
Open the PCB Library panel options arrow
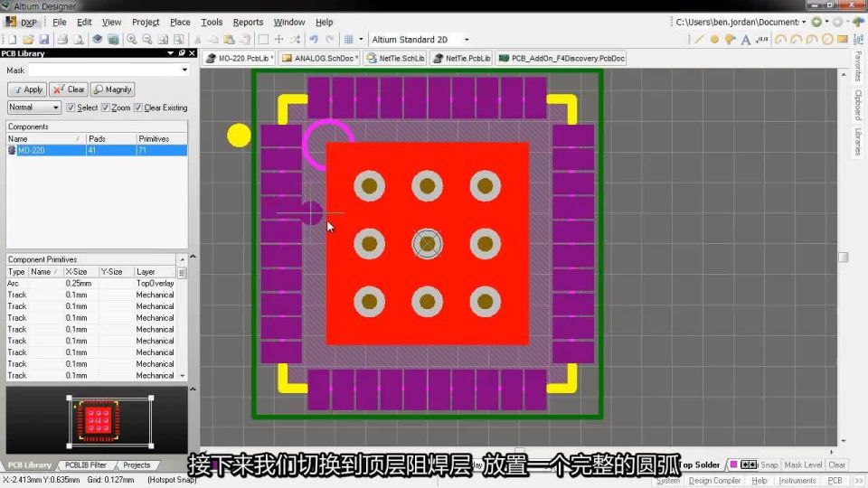click(x=171, y=53)
